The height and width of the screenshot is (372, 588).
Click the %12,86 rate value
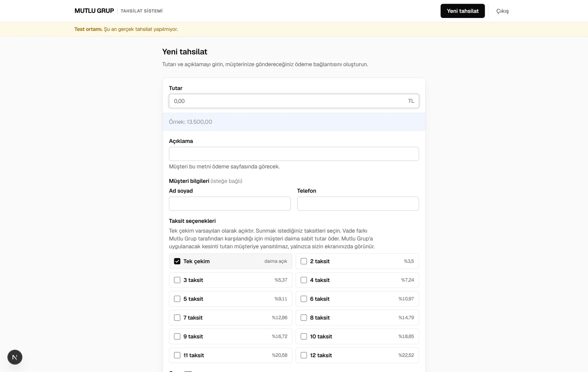point(280,318)
